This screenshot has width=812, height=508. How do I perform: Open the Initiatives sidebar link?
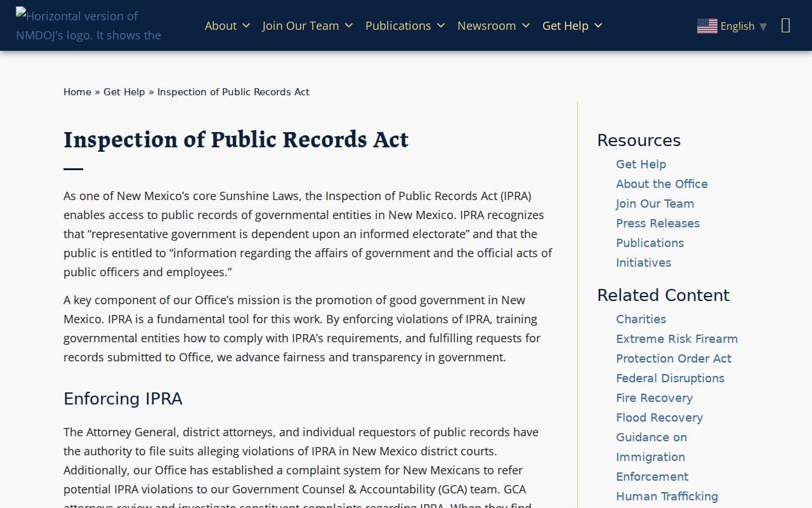tap(643, 263)
